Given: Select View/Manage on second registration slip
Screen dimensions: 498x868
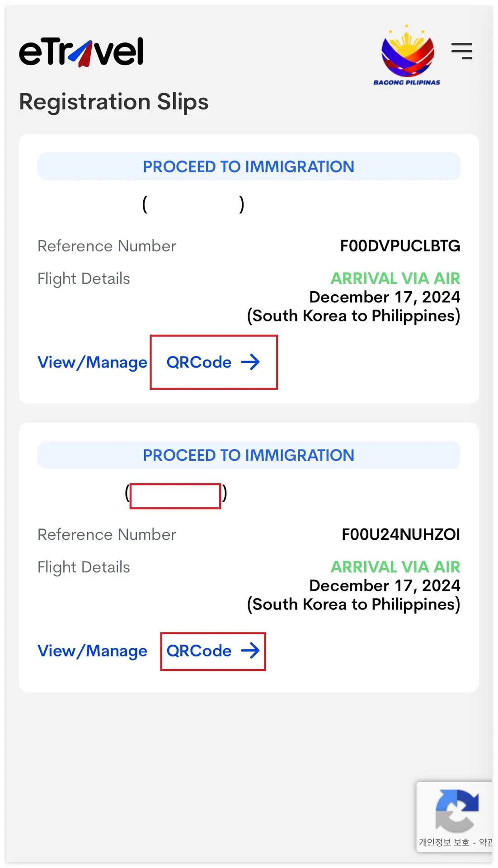Looking at the screenshot, I should 92,651.
